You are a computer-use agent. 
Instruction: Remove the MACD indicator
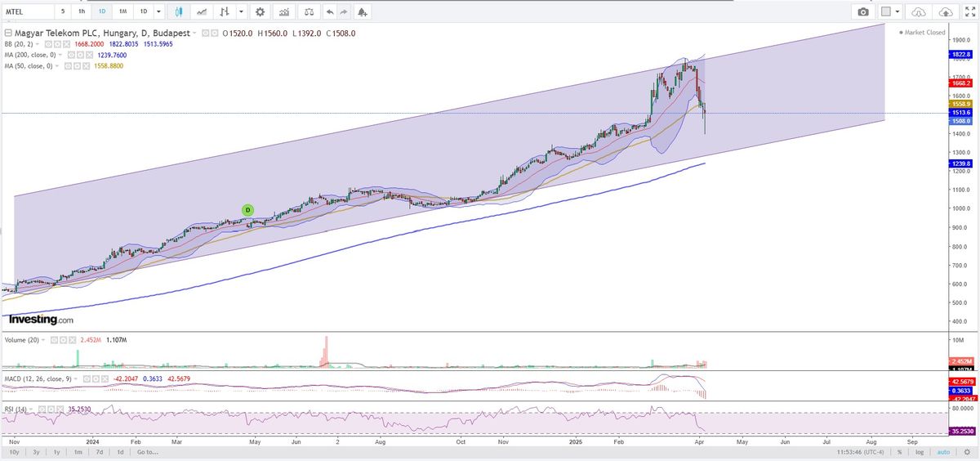105,378
